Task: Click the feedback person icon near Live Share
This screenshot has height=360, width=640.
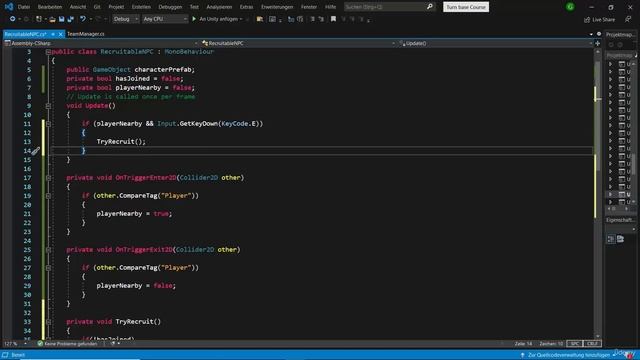Action: click(628, 19)
